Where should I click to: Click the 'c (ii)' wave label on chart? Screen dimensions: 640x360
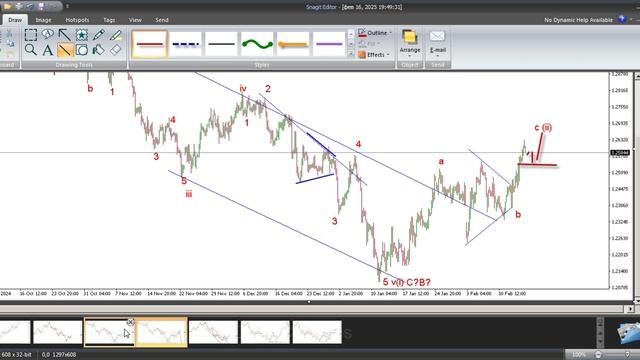coord(543,127)
